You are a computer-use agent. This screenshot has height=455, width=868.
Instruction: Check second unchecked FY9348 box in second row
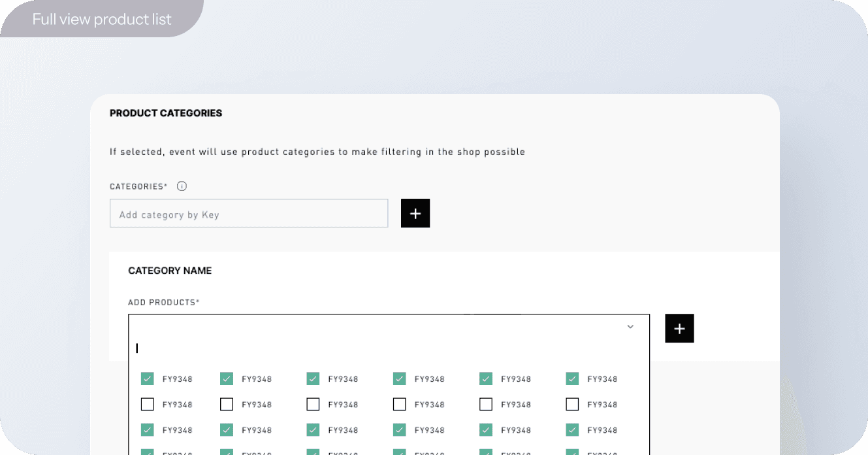pos(227,405)
